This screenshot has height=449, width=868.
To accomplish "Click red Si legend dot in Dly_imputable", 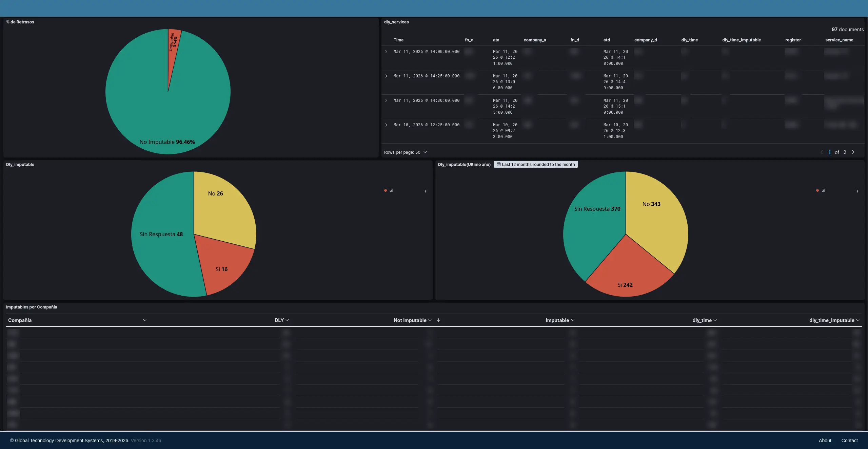I will (x=386, y=190).
